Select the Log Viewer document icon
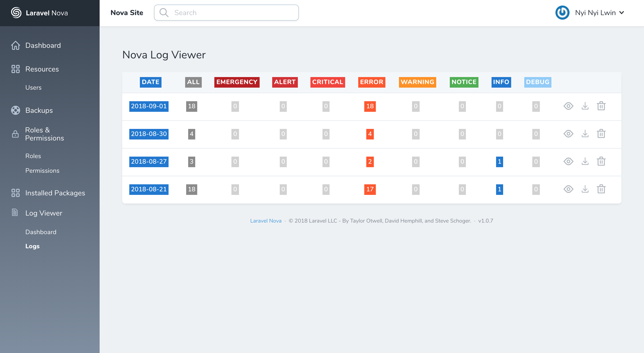 (x=15, y=213)
